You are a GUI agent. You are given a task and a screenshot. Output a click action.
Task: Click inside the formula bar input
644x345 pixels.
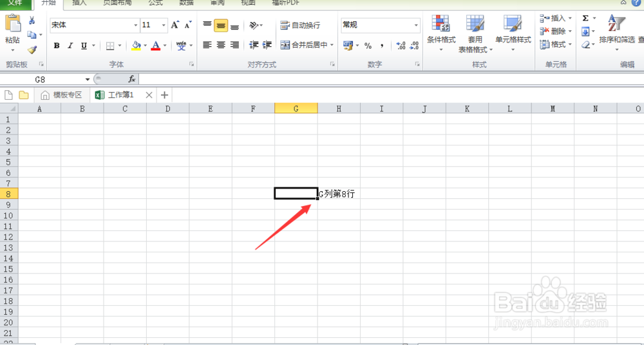tap(391, 79)
